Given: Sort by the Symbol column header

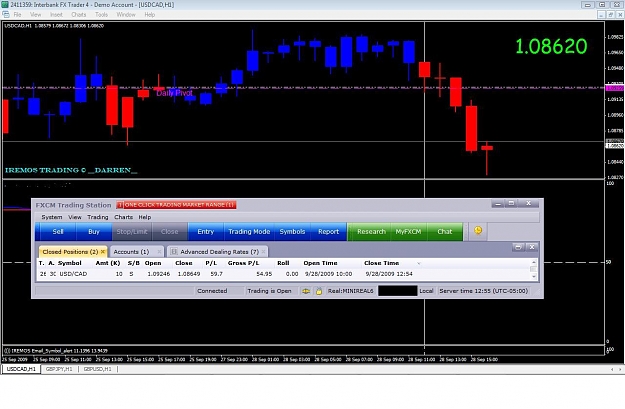Looking at the screenshot, I should pos(69,263).
